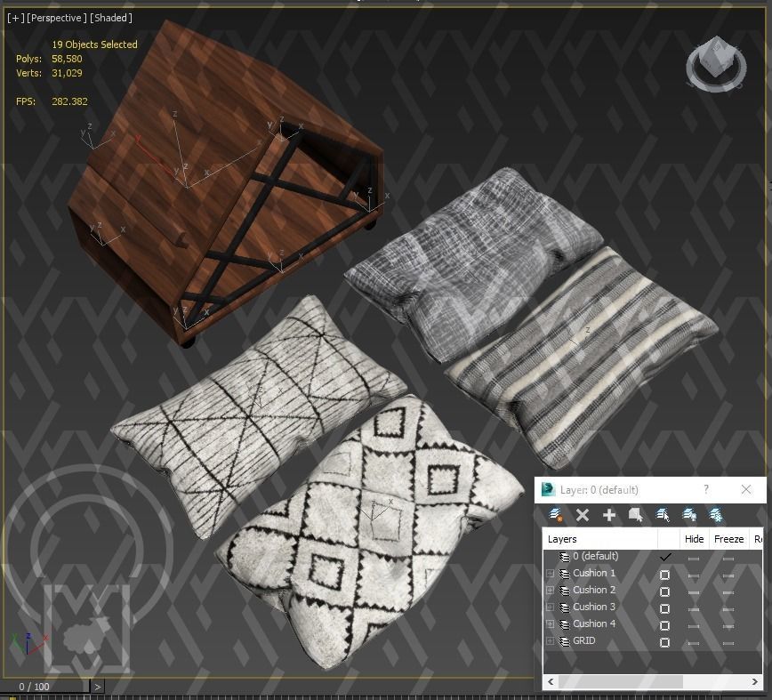Expand the Cushion 4 layer tree
The image size is (772, 700).
pos(550,624)
